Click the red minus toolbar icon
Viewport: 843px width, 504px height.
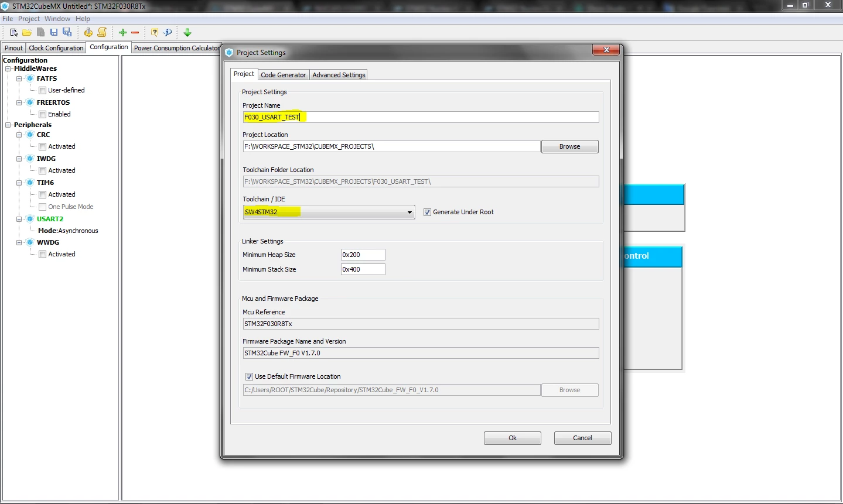135,33
